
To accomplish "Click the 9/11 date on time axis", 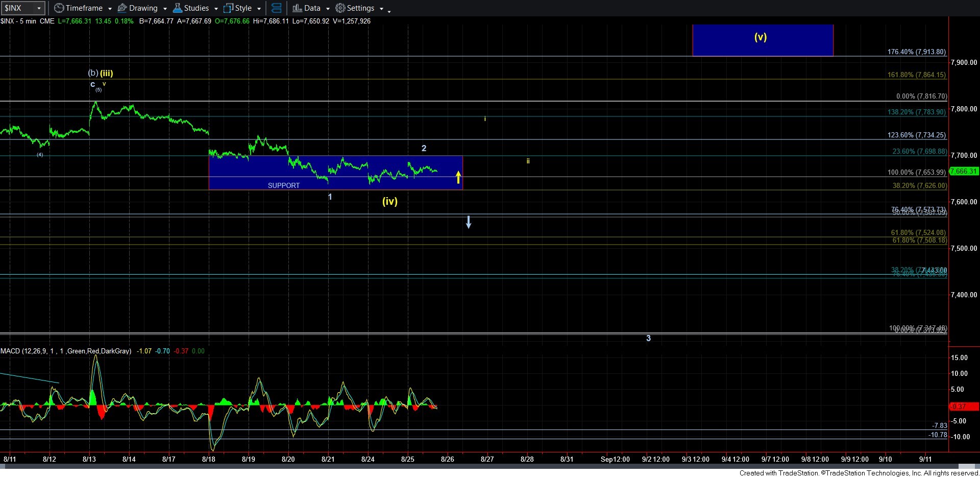I will pyautogui.click(x=925, y=459).
